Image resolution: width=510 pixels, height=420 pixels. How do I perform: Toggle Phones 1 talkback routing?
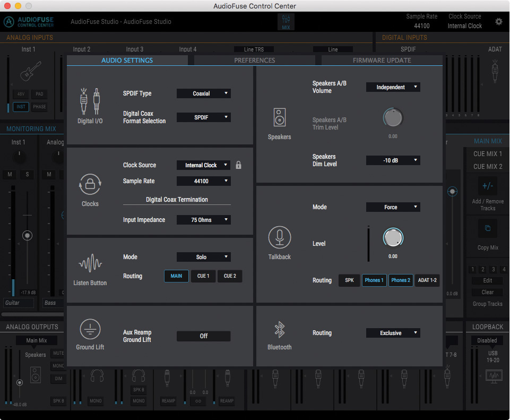[374, 280]
